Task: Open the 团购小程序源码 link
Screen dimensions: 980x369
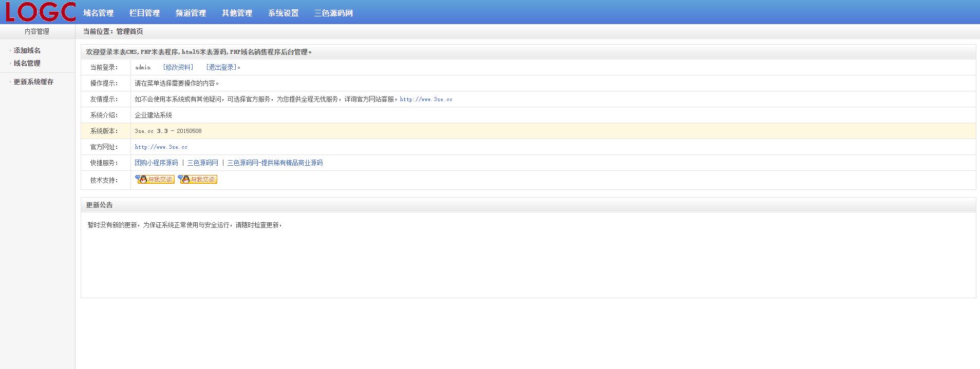Action: pyautogui.click(x=156, y=163)
